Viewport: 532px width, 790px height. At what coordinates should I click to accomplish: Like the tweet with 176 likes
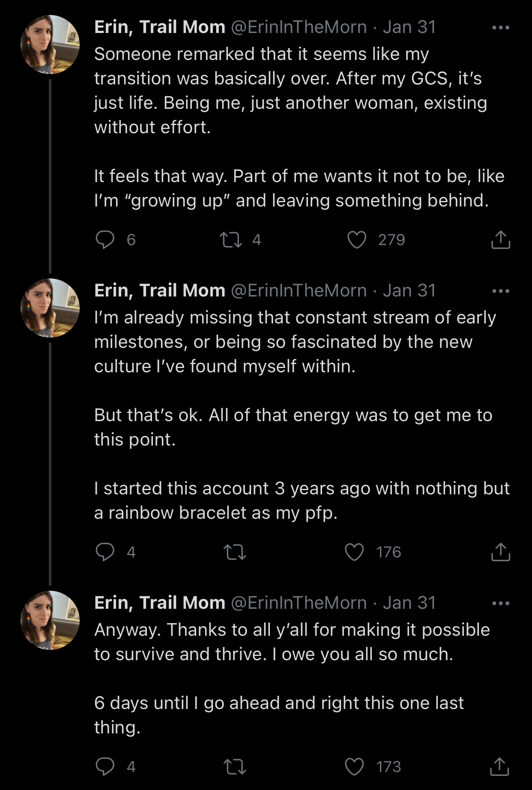pyautogui.click(x=354, y=552)
